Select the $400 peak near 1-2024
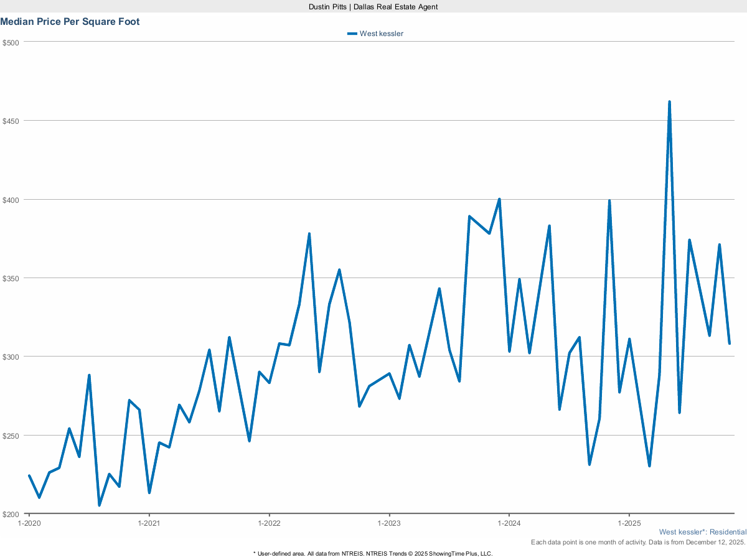This screenshot has height=560, width=747. point(499,199)
